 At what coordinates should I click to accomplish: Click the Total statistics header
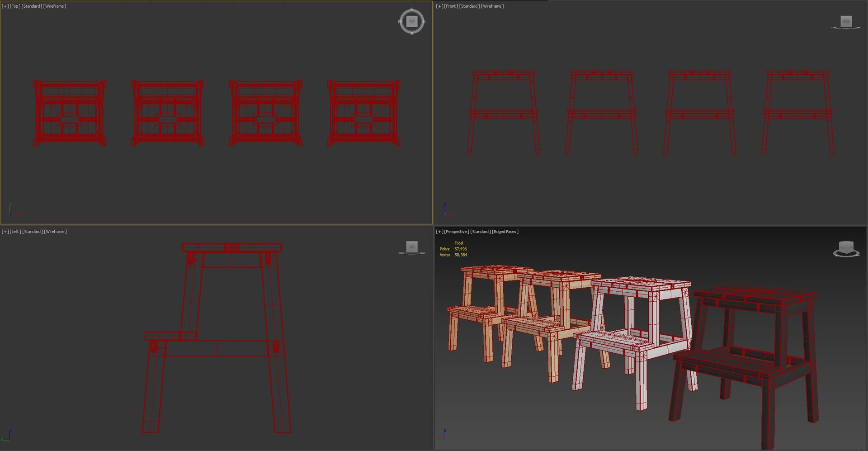pos(459,243)
